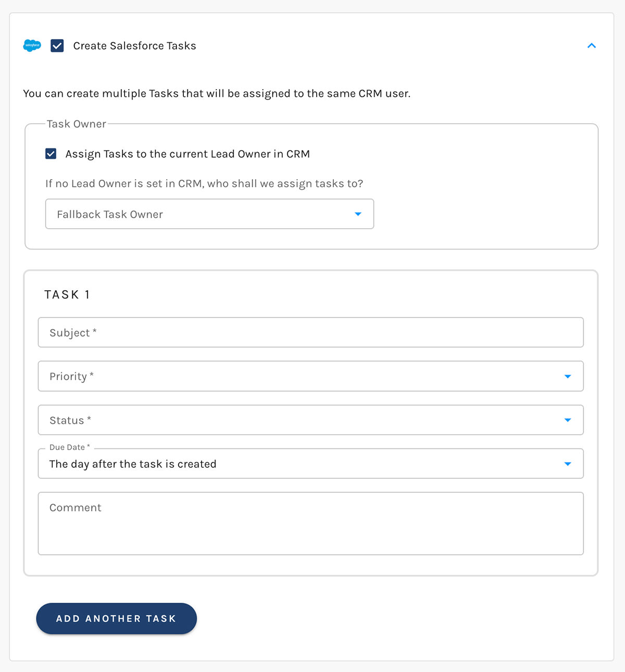The width and height of the screenshot is (625, 672).
Task: Click inside the Comment text area
Action: (x=310, y=524)
